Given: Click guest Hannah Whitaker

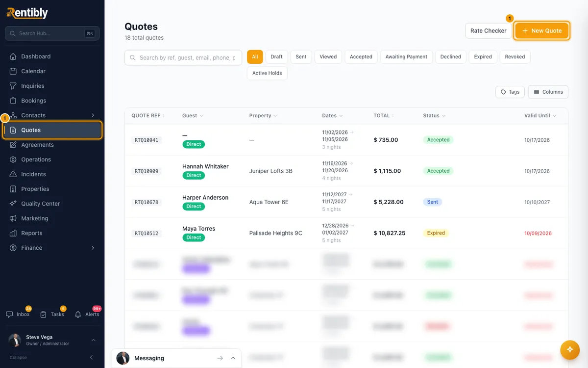Looking at the screenshot, I should (205, 166).
